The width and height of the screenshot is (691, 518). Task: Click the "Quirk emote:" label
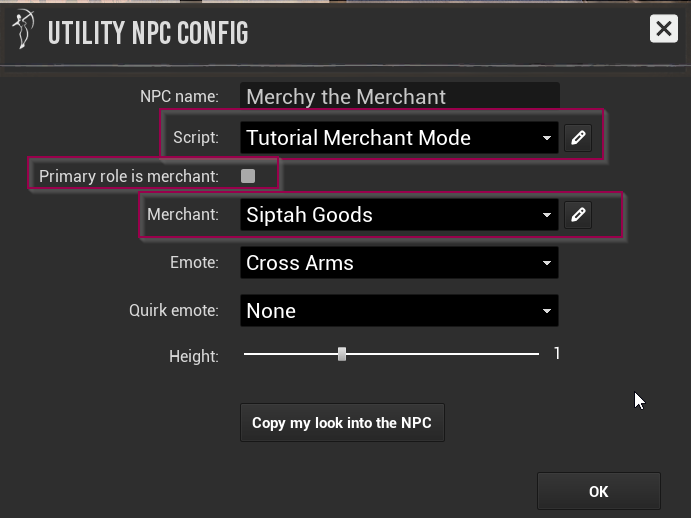click(173, 311)
